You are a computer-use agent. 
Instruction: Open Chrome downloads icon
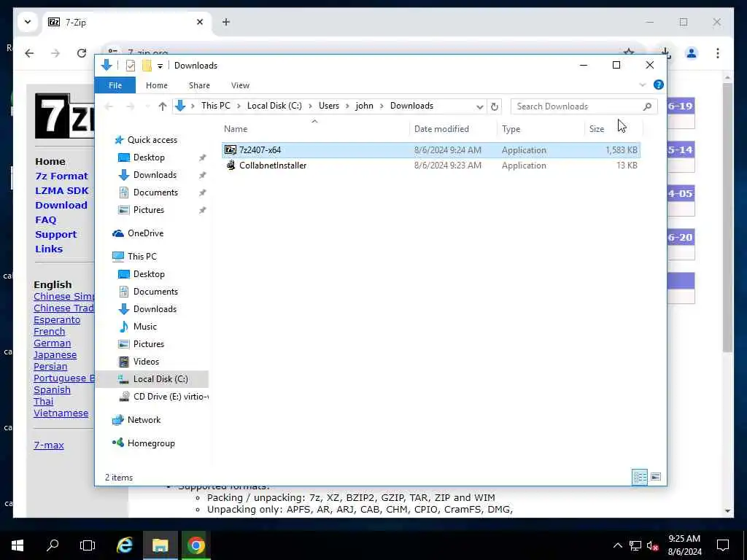click(667, 52)
